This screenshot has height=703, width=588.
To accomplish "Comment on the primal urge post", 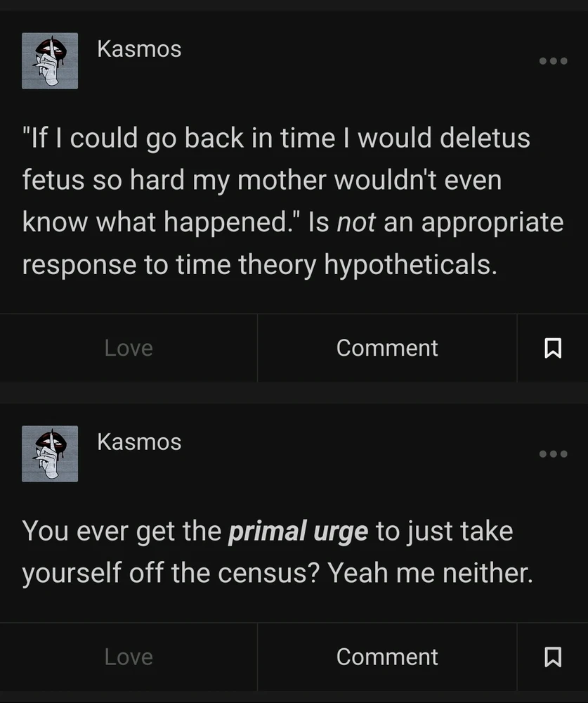I will (387, 657).
